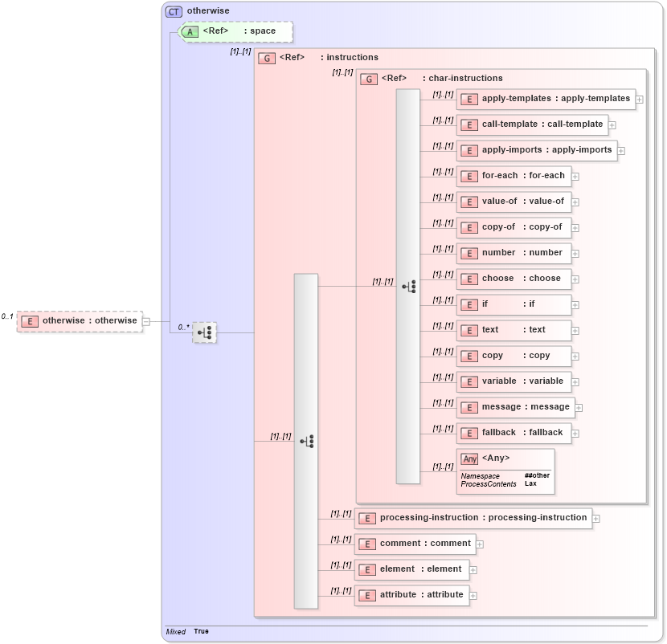Expand the attribute element details

[x=473, y=595]
